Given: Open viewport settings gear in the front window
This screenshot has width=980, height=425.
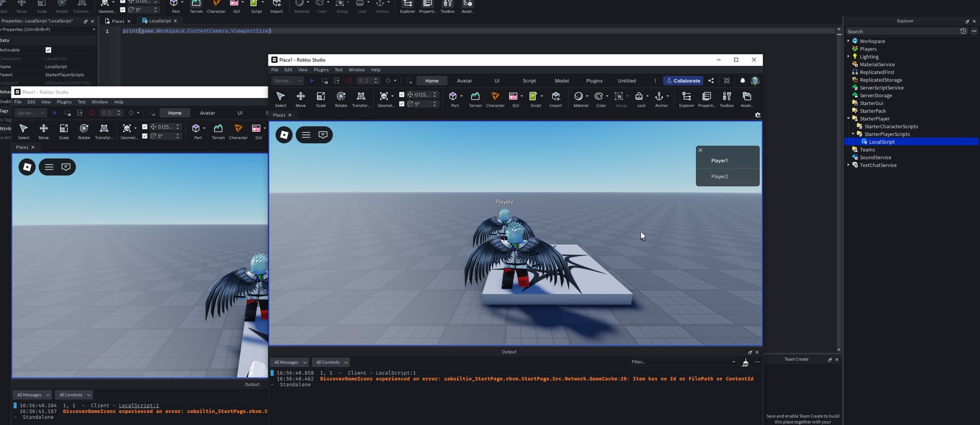Looking at the screenshot, I should (757, 115).
